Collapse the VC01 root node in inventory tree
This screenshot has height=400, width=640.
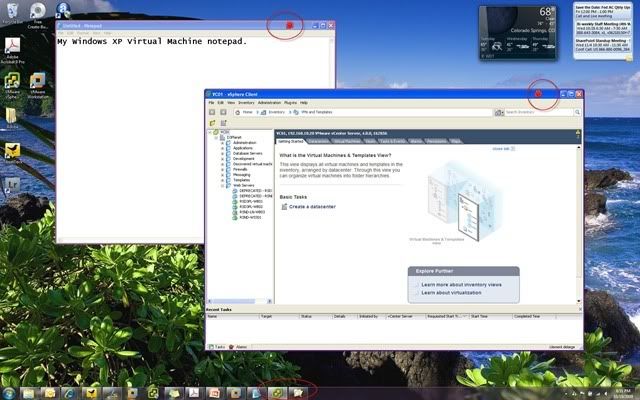click(210, 132)
